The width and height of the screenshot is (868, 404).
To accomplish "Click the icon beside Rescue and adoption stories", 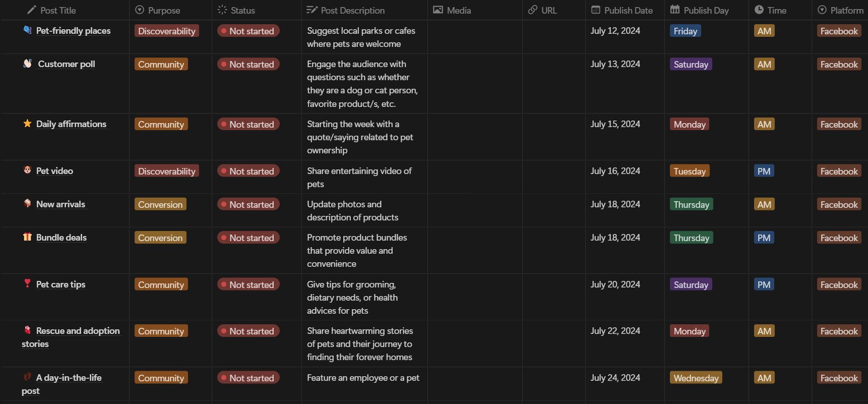I will 27,330.
